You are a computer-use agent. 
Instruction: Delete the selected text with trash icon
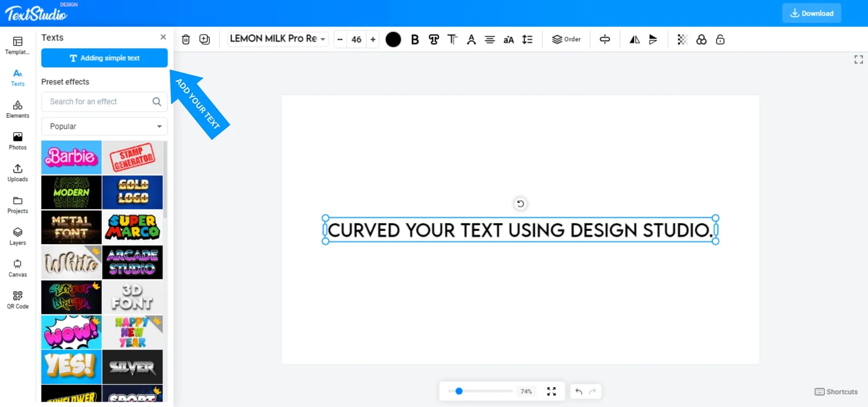tap(186, 40)
